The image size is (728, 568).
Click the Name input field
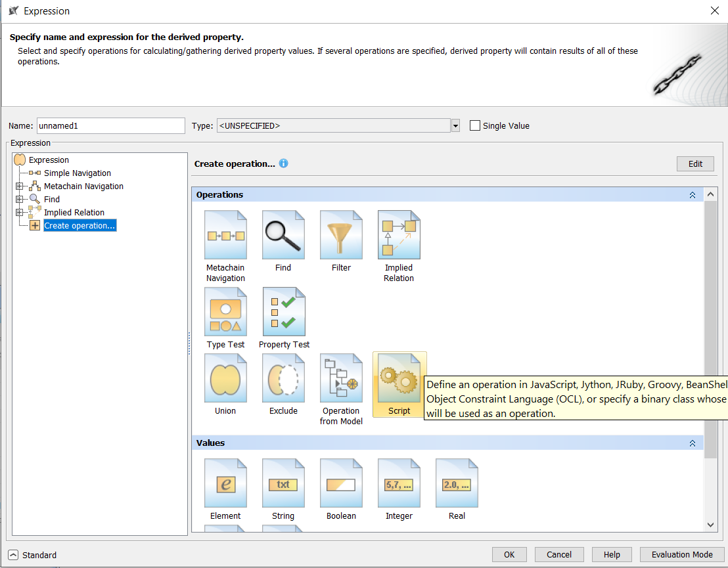tap(110, 125)
